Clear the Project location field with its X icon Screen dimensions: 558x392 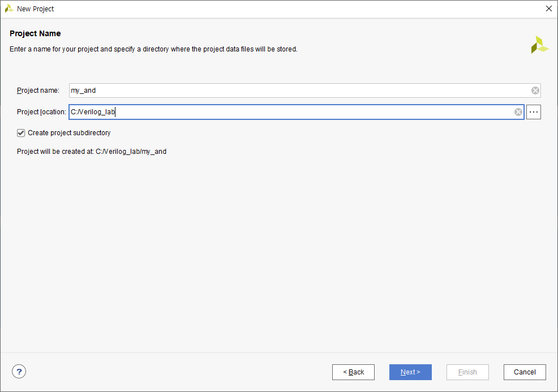point(518,112)
